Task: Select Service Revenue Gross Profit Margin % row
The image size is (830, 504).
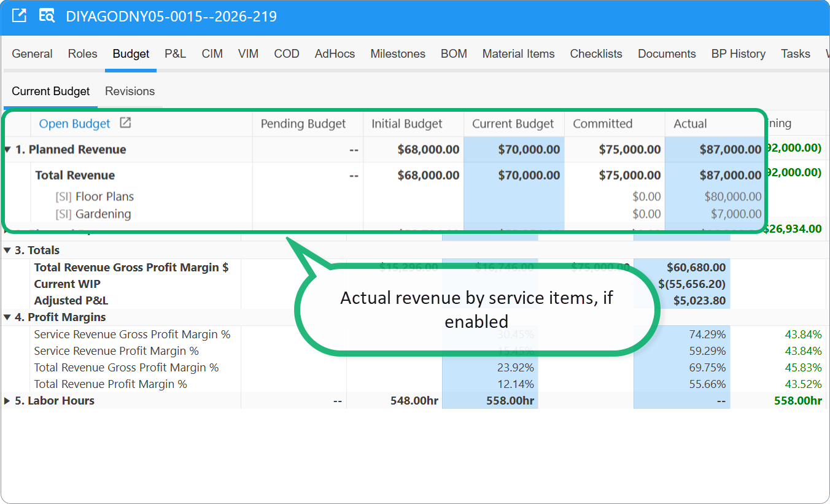Action: coord(132,335)
